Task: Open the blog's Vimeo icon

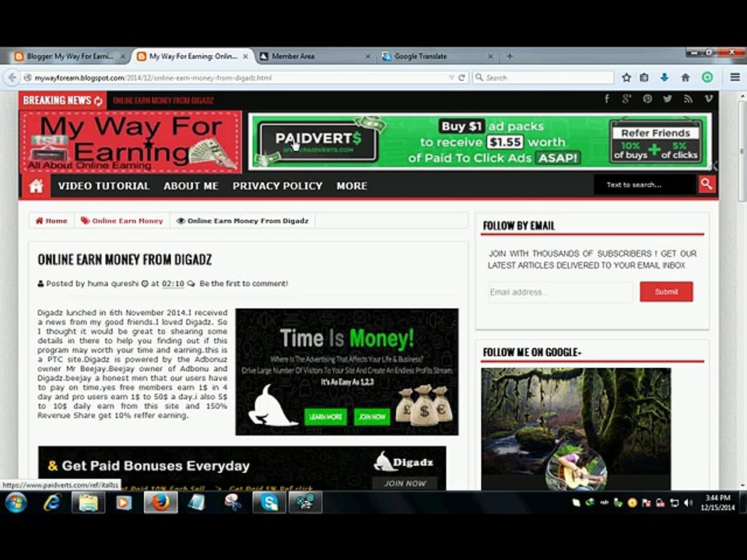Action: tap(708, 99)
